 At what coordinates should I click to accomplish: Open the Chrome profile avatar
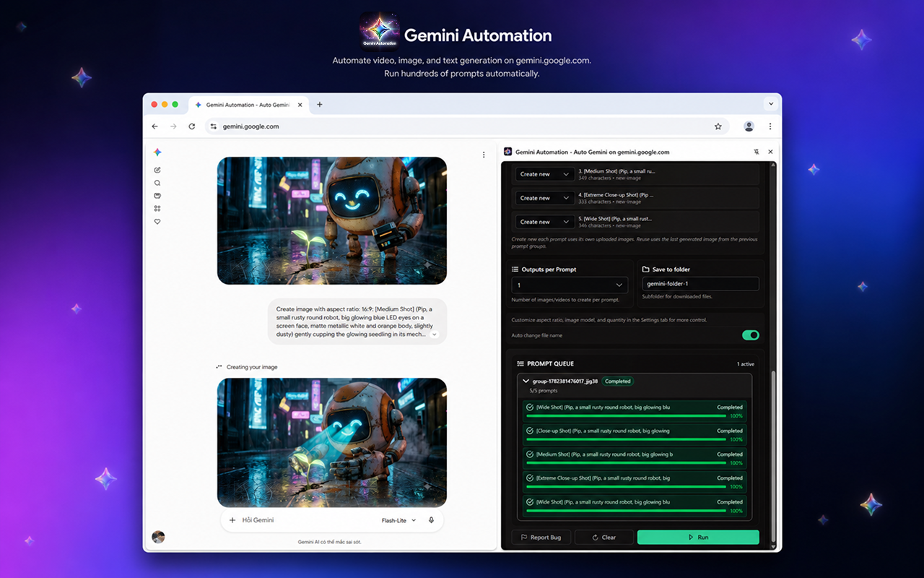[749, 126]
